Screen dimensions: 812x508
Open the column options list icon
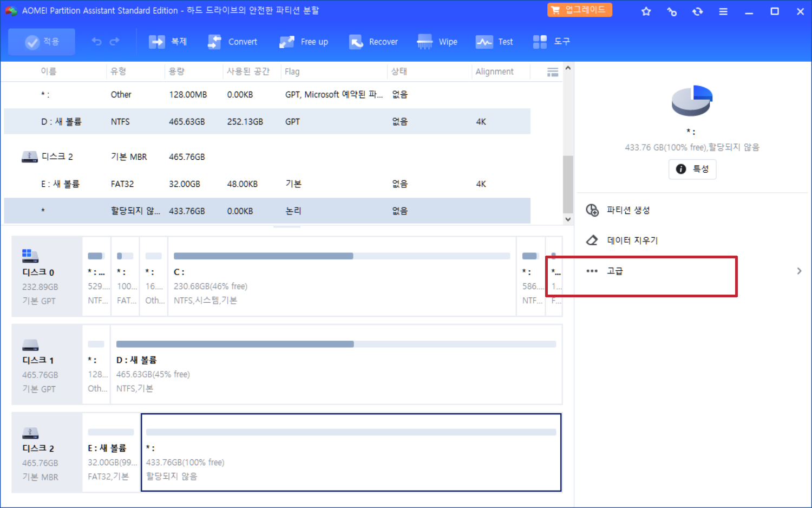point(552,71)
